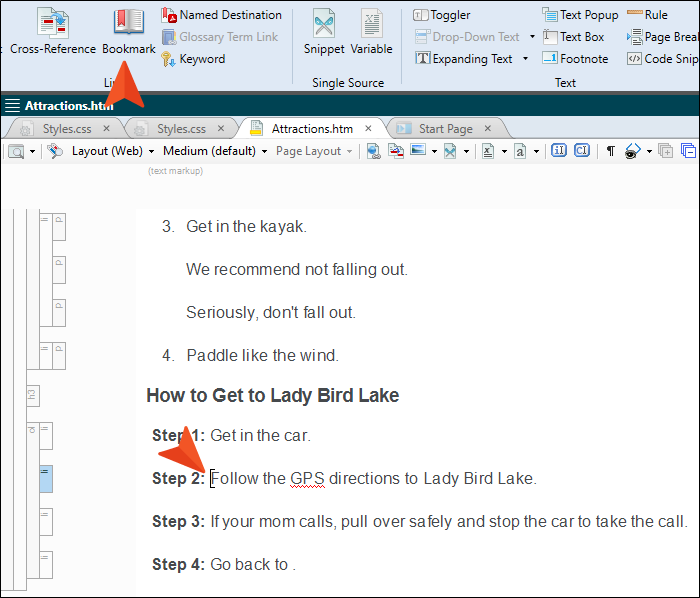Click the heading How to Get to Lady Bird Lake
700x598 pixels.
[272, 395]
